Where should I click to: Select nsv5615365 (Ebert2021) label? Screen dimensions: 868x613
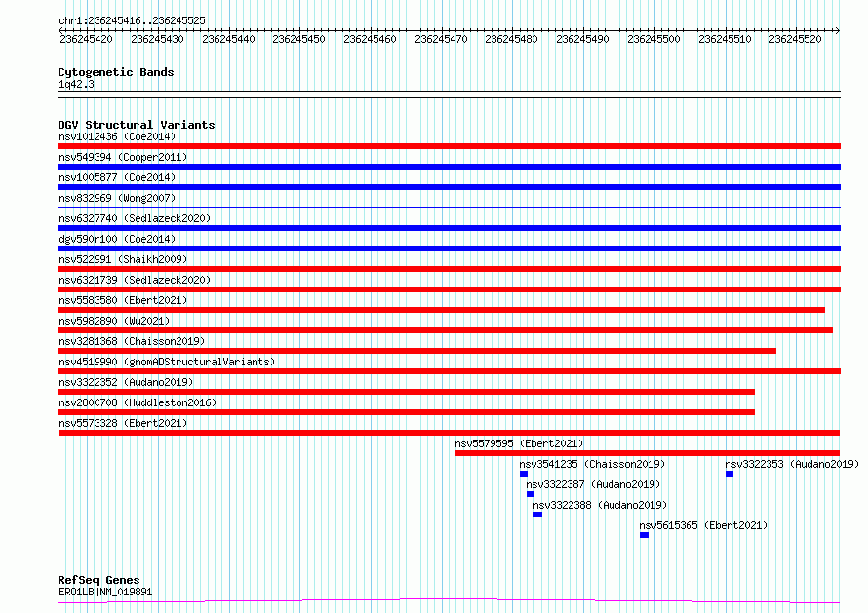pos(703,525)
